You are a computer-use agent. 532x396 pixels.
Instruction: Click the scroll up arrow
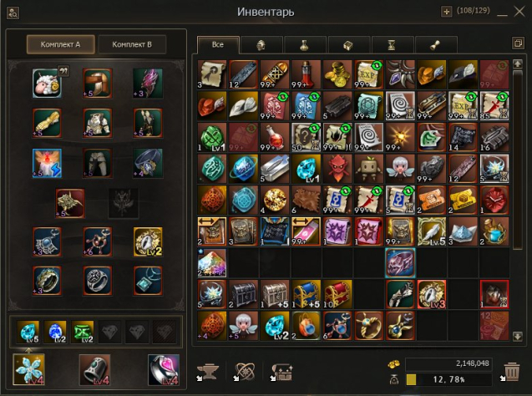(518, 63)
